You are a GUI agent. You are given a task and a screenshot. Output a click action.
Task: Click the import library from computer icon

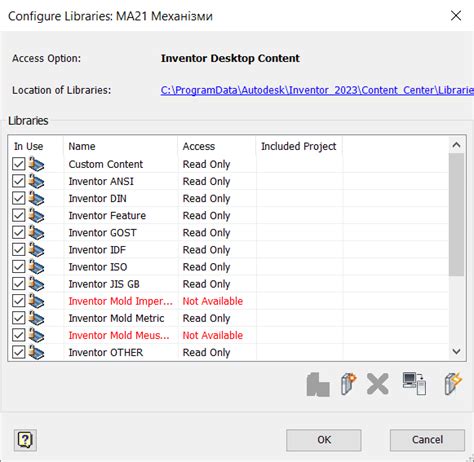pos(414,384)
